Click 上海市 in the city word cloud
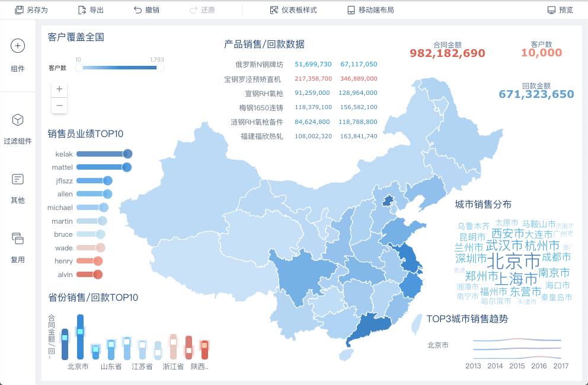 pos(517,279)
